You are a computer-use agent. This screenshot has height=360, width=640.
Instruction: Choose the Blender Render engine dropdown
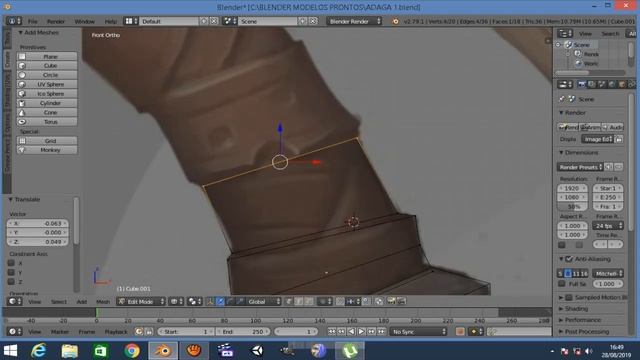pyautogui.click(x=354, y=21)
